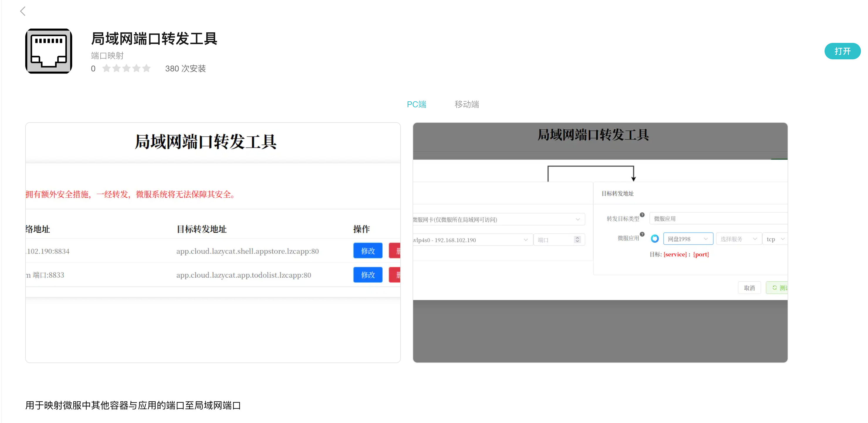This screenshot has height=423, width=868.
Task: Click help icon beside 转发目标类型
Action: tap(642, 215)
